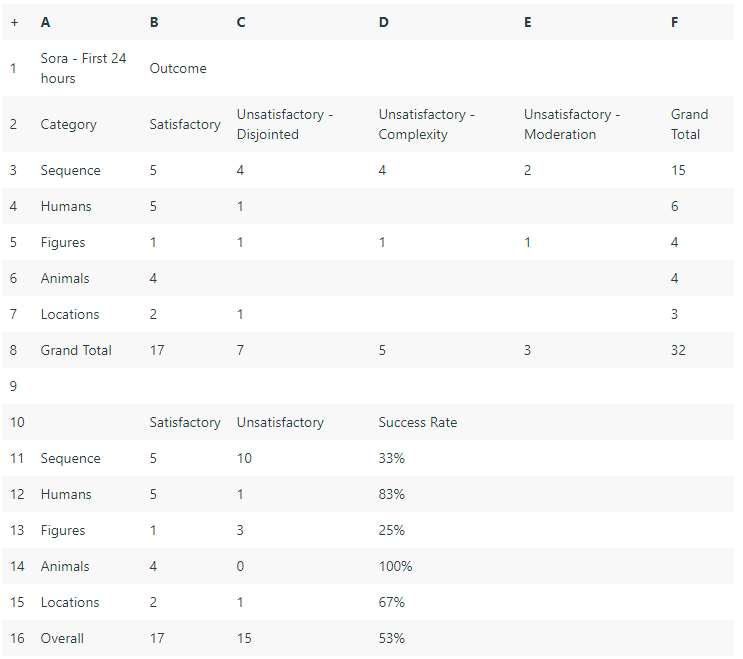The image size is (743, 659).
Task: Click the Overall label in row 16
Action: [62, 638]
